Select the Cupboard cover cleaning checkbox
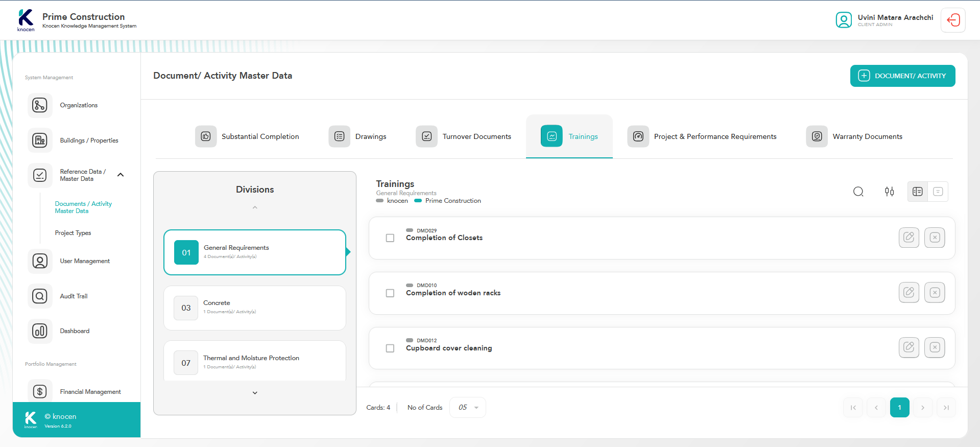Screen dimensions: 980x447 [390, 348]
